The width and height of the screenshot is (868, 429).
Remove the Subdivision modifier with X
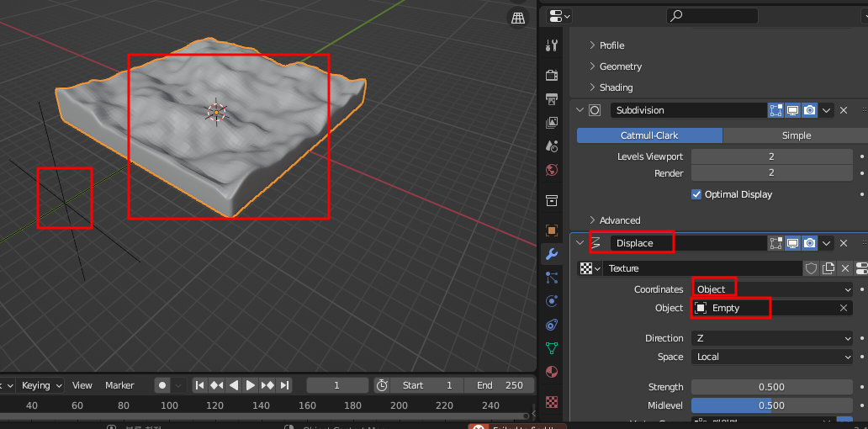click(844, 110)
